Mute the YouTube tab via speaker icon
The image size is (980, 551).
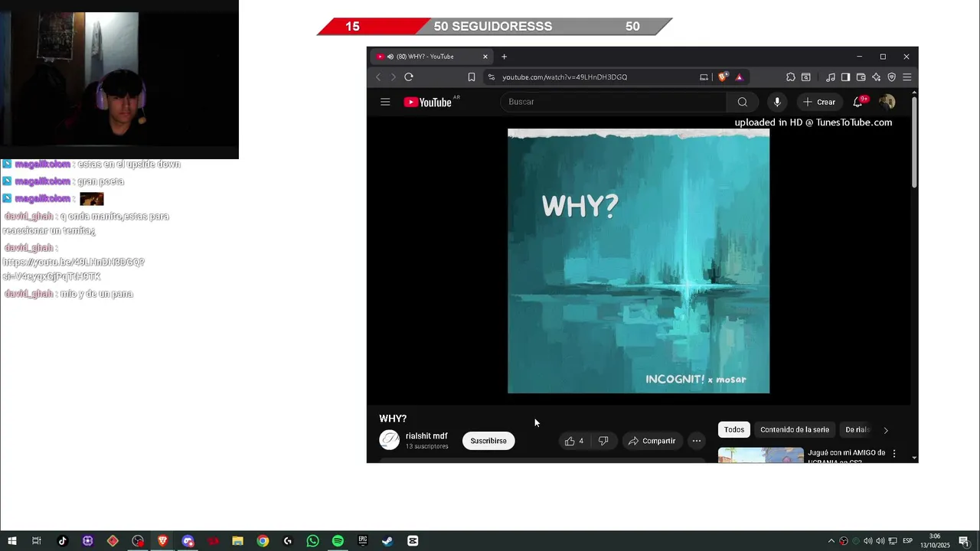pos(390,57)
